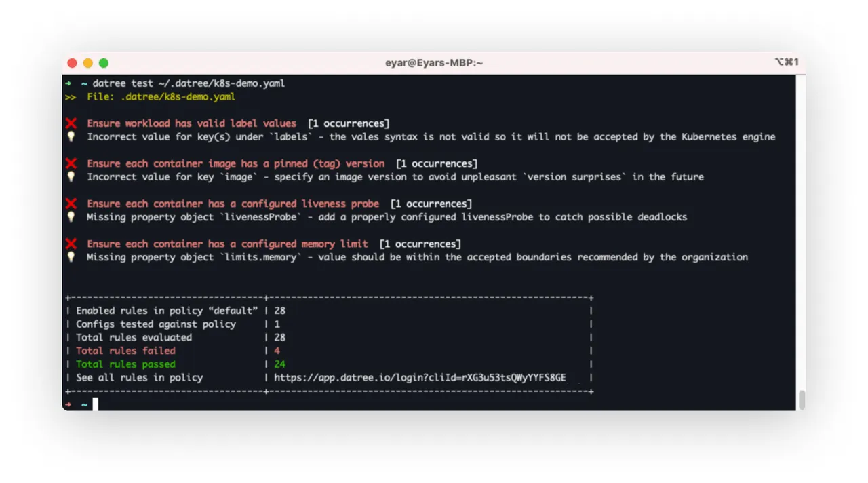Click the red X beside pinned tag version
Viewport: 868px width, 483px height.
pos(71,163)
